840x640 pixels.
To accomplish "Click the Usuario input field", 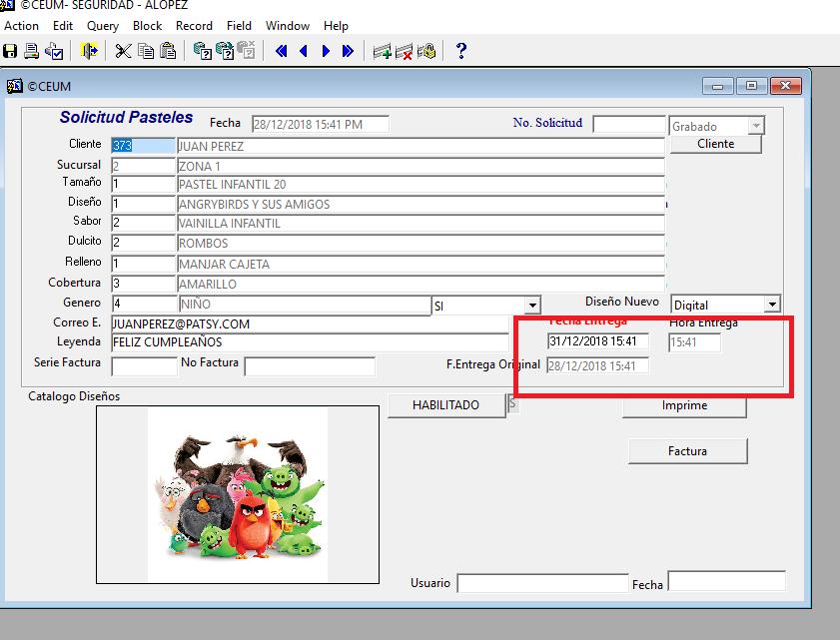I will pyautogui.click(x=542, y=583).
